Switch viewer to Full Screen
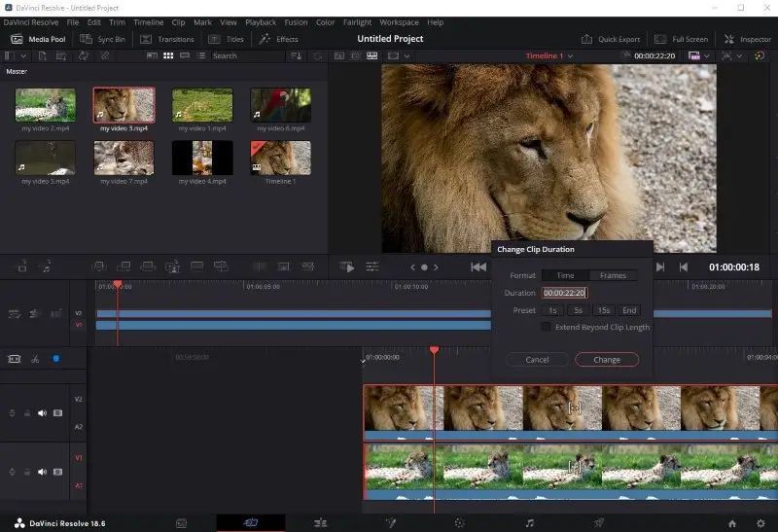778x532 pixels. [682, 39]
